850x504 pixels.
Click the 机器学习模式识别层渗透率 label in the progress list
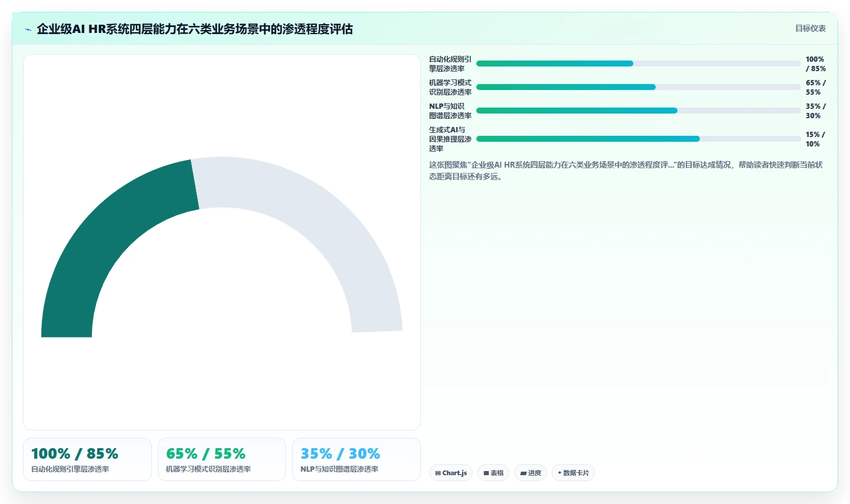point(450,87)
